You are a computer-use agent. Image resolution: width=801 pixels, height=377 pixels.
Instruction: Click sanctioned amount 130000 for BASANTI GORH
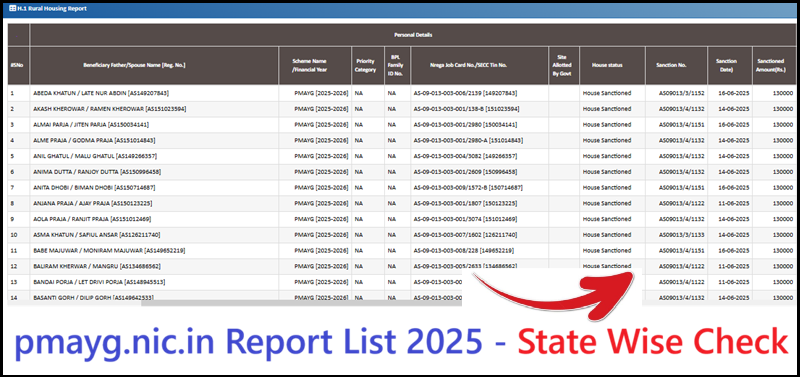783,297
